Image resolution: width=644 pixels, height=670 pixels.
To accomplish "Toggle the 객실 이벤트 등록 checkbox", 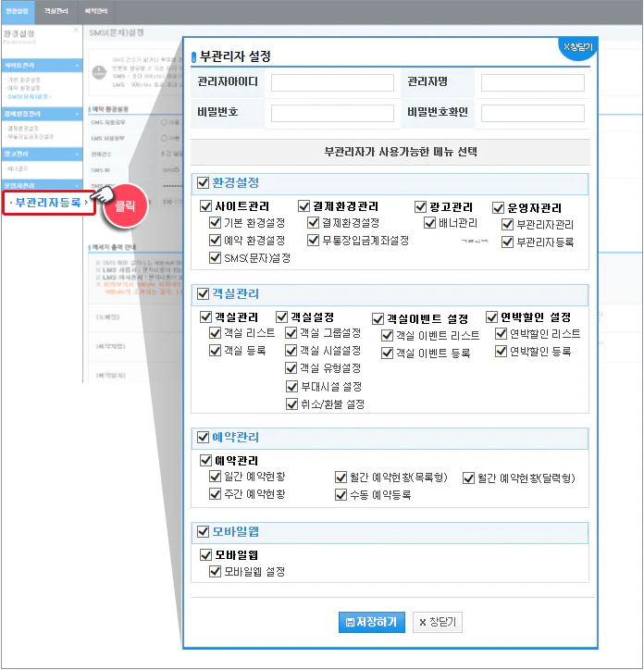I will tap(387, 353).
